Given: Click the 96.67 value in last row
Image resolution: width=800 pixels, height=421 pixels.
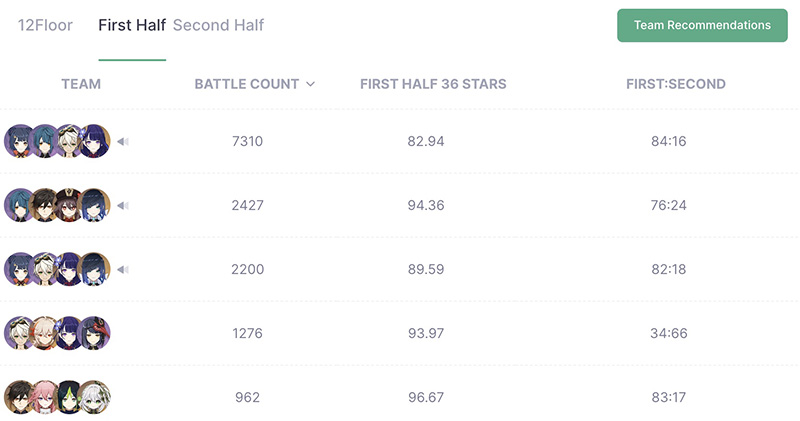Looking at the screenshot, I should pos(426,397).
